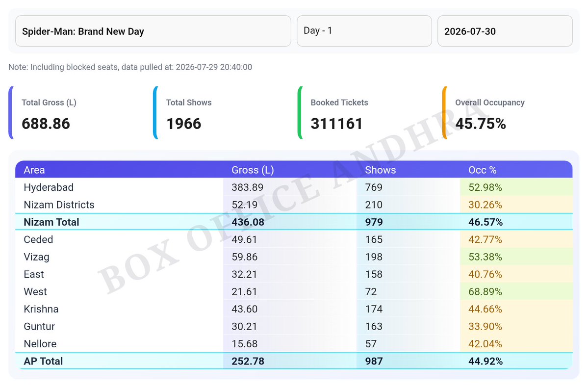The image size is (588, 388).
Task: Select the Overall Occupancy summary card
Action: (x=511, y=112)
